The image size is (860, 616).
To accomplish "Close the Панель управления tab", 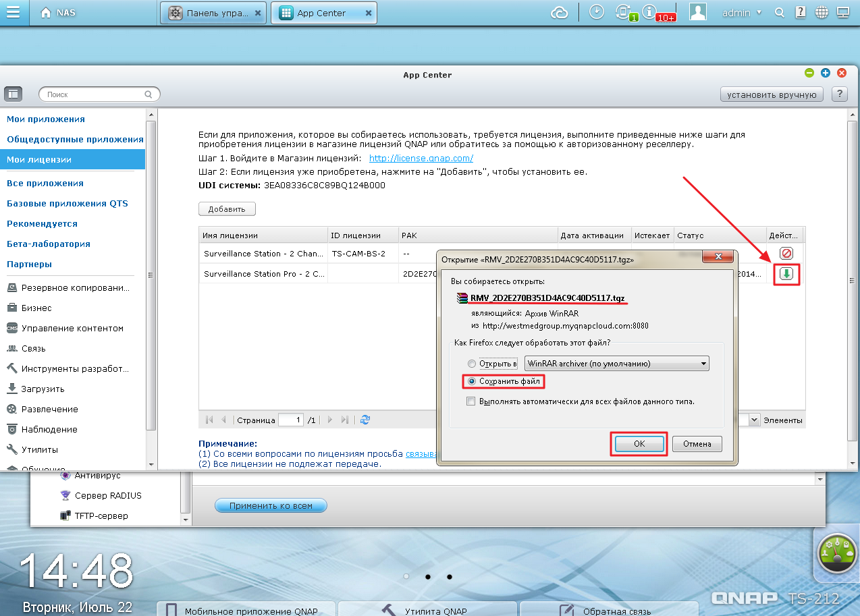I will tap(259, 13).
